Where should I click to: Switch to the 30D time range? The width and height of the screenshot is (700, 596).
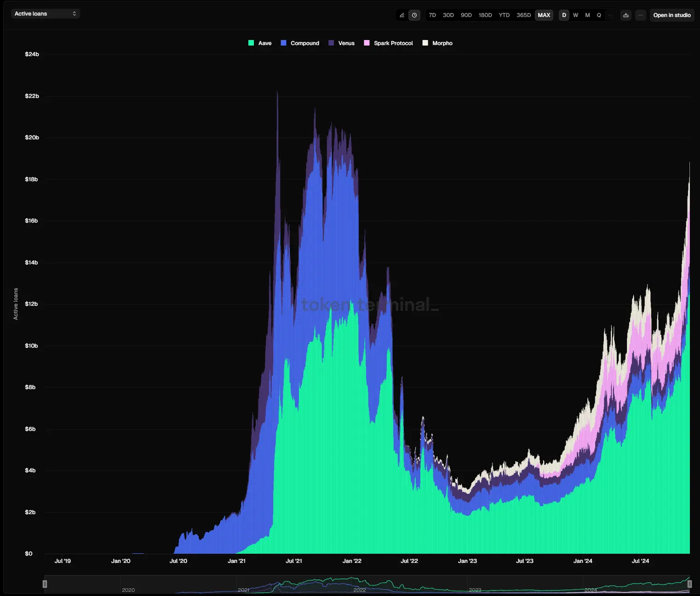pos(448,15)
